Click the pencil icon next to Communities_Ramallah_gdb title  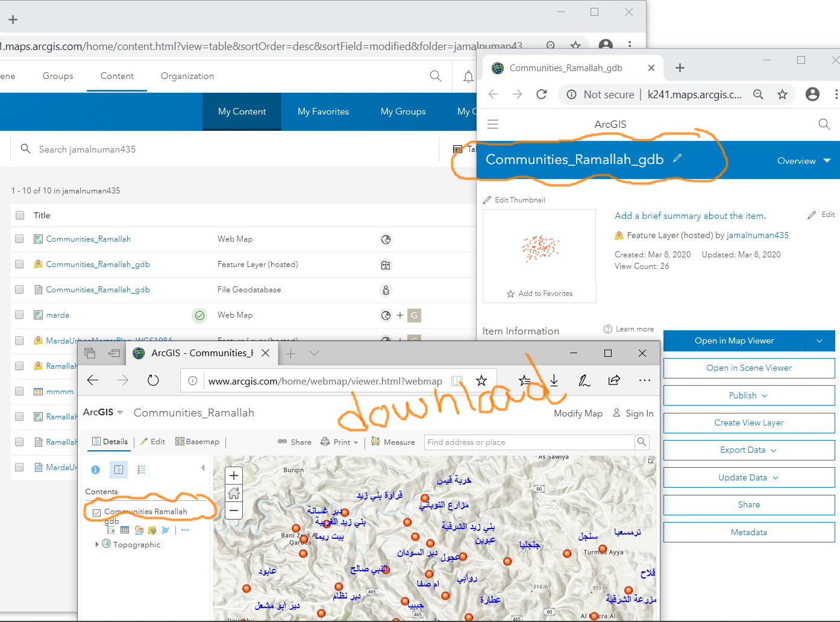pyautogui.click(x=677, y=158)
